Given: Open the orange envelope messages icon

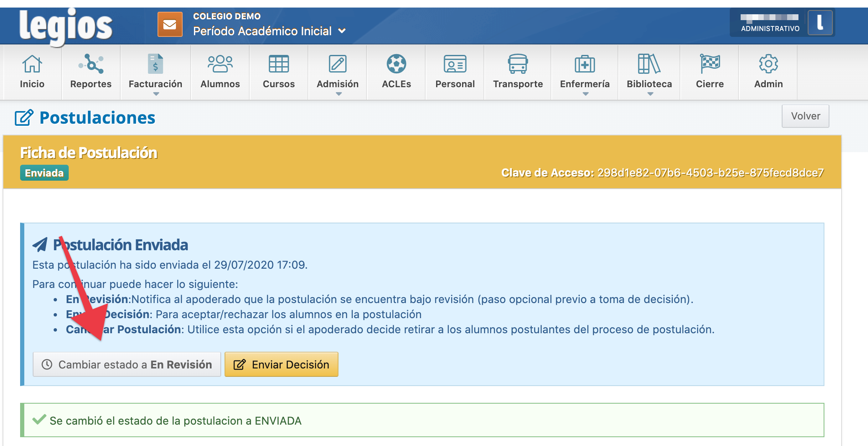Looking at the screenshot, I should pos(170,24).
